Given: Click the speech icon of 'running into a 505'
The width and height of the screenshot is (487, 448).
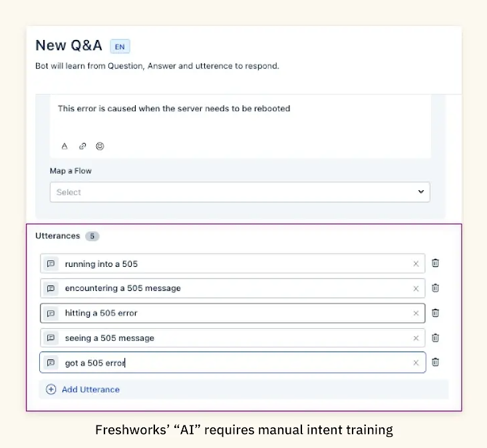Looking at the screenshot, I should [51, 264].
